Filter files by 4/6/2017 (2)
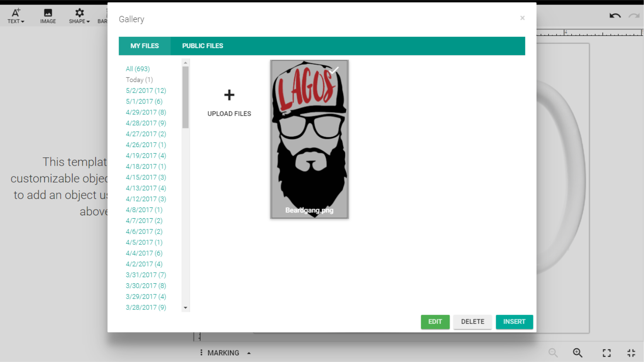 (x=144, y=232)
